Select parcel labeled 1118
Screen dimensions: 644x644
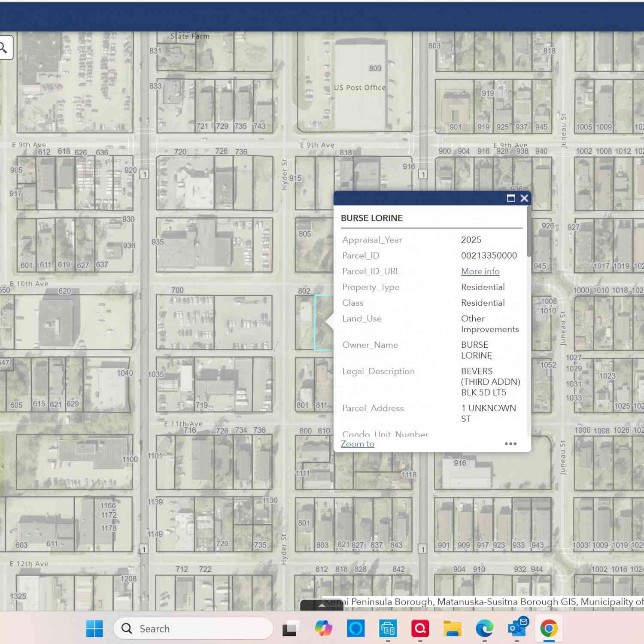[x=409, y=475]
